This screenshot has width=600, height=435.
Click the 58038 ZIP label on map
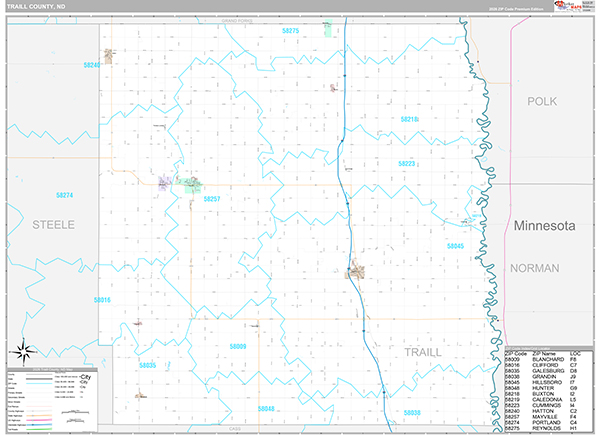coord(412,413)
